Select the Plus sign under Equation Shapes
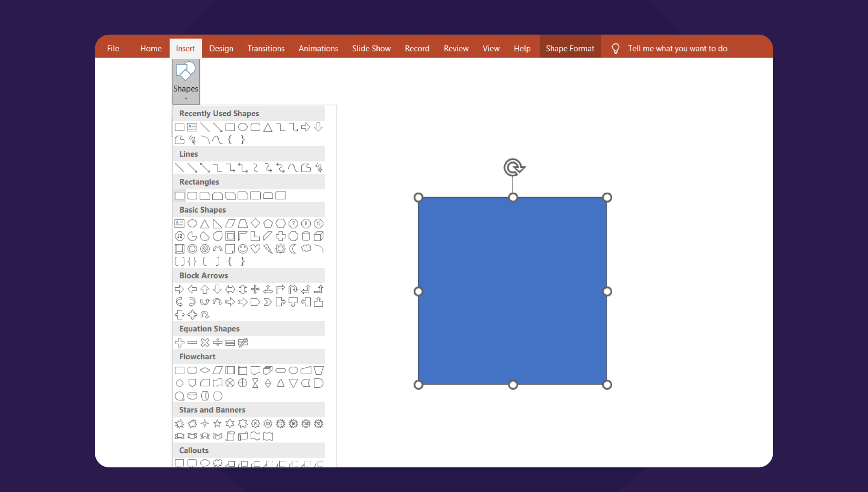The height and width of the screenshot is (492, 868). point(179,342)
